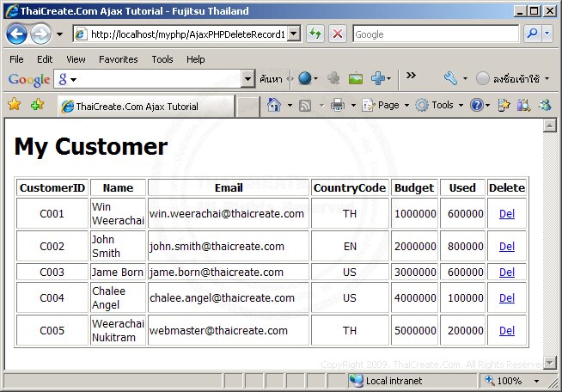
Task: Click the 100% zoom level button
Action: pos(504,381)
